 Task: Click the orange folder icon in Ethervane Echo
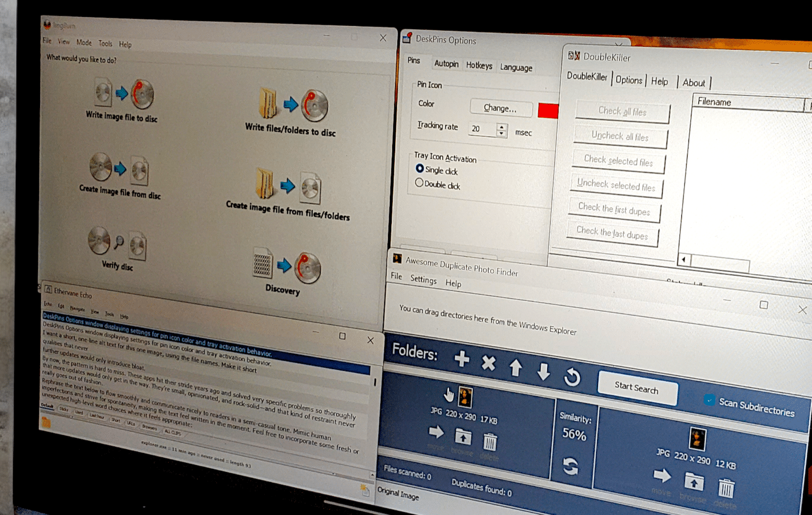(x=46, y=422)
